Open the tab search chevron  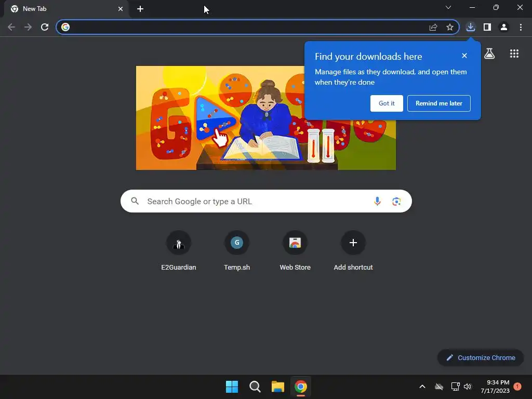point(448,7)
